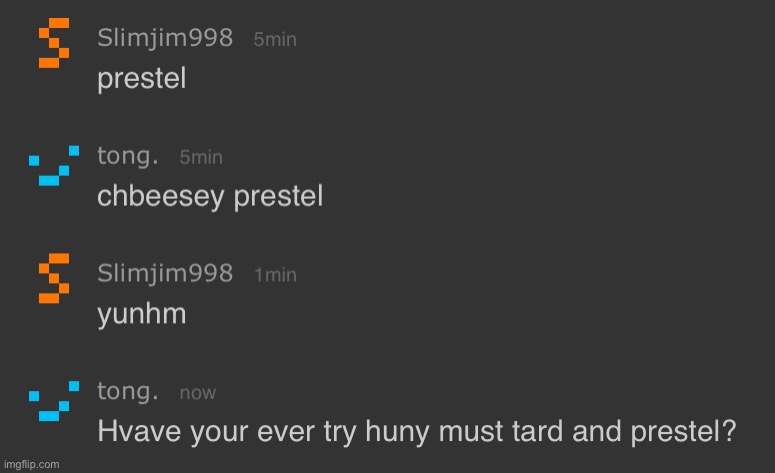Click the "now" timestamp

197,393
